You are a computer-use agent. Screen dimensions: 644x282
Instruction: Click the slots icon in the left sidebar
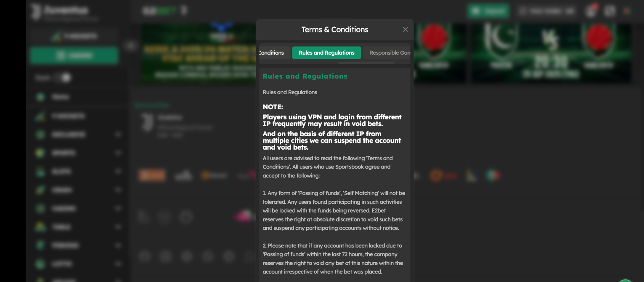point(40,171)
